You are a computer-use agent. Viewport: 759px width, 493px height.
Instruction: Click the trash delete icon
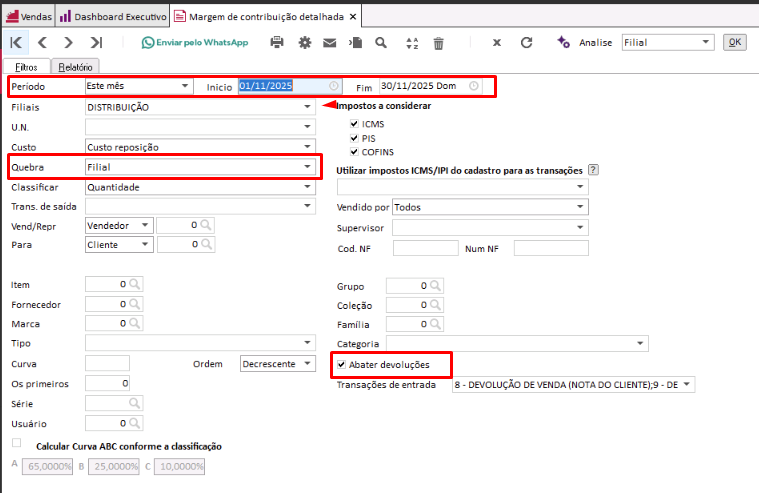(x=438, y=43)
